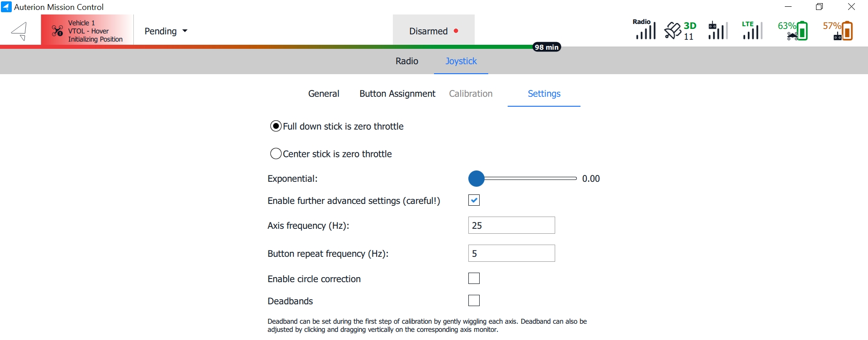Switch to the Radio tab
Image resolution: width=868 pixels, height=340 pixels.
[406, 61]
